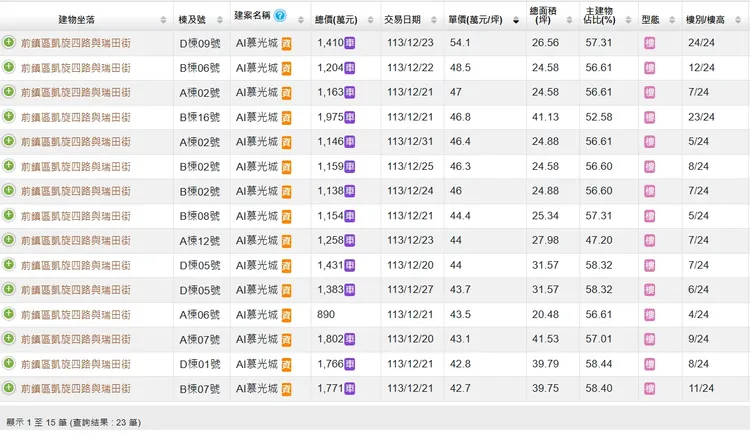750x436 pixels.
Task: Select the 20.48 total area cell
Action: (545, 315)
